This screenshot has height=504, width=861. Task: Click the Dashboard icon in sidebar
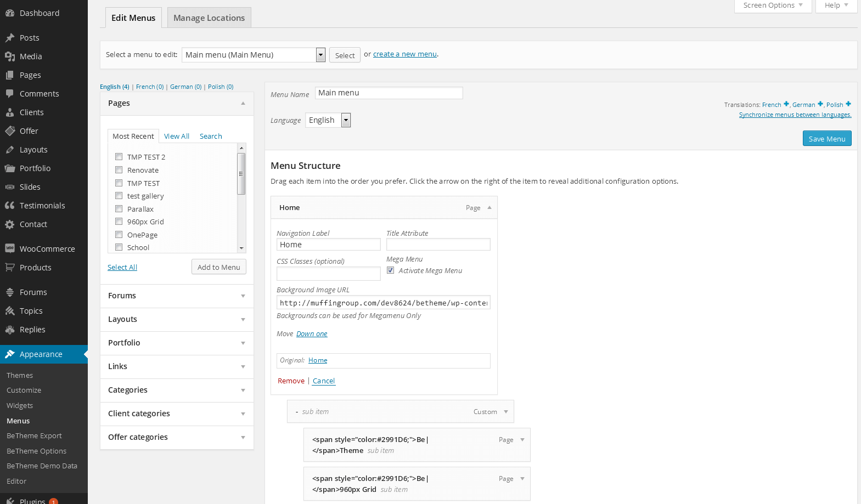click(x=10, y=13)
